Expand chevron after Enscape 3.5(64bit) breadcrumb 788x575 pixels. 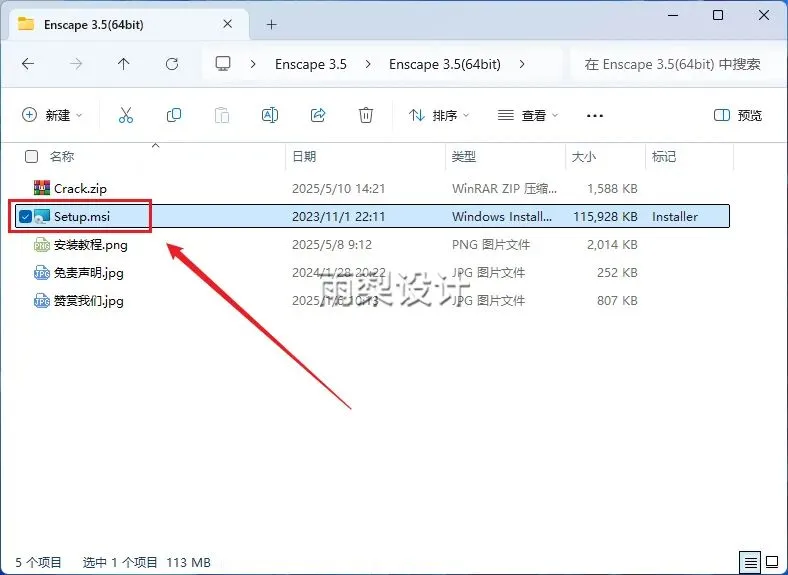522,64
